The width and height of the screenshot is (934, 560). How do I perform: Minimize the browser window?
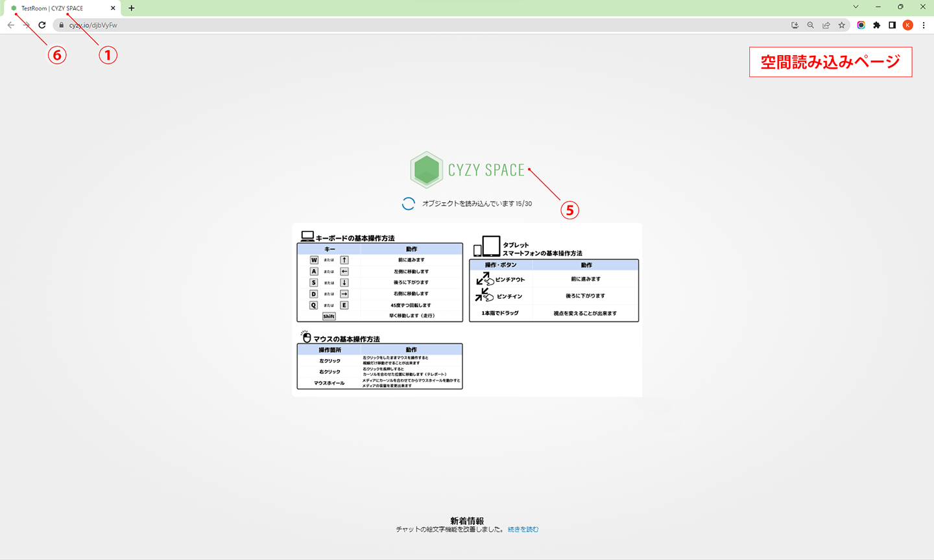pos(878,7)
